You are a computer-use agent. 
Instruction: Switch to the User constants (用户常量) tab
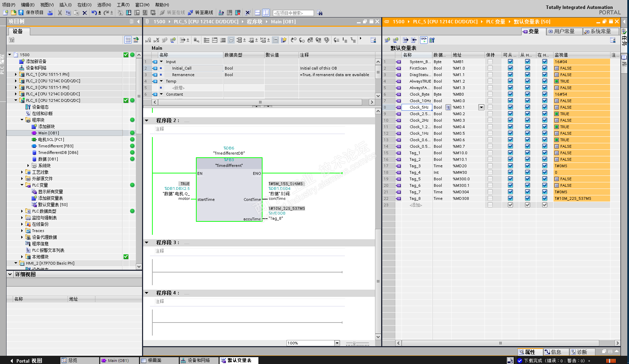click(564, 32)
